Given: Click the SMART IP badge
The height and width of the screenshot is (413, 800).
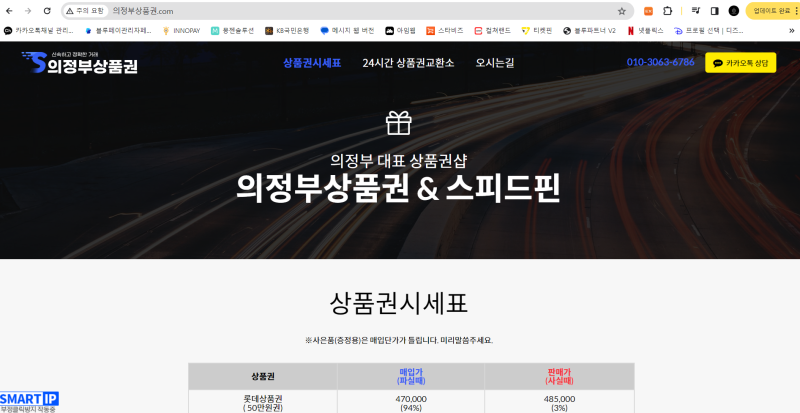Looking at the screenshot, I should pos(29,402).
